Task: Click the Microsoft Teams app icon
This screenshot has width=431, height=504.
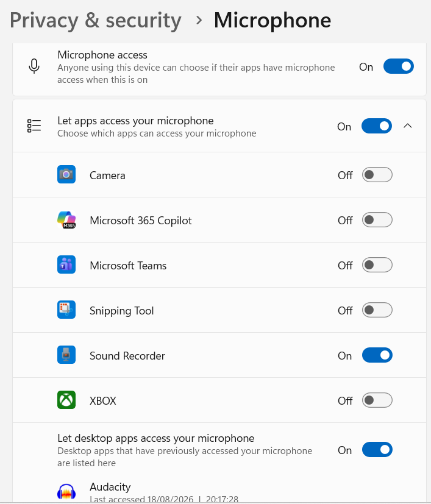Action: click(x=66, y=264)
